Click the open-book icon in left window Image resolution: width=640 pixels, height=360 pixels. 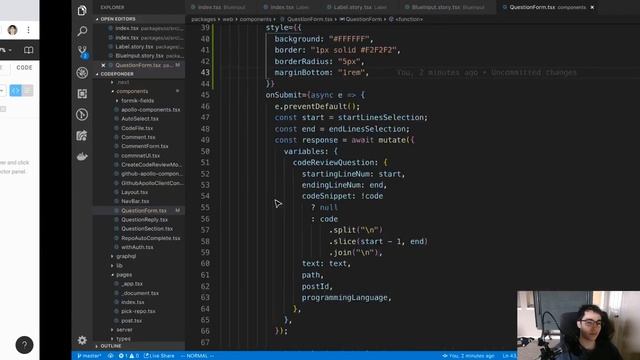point(28,50)
